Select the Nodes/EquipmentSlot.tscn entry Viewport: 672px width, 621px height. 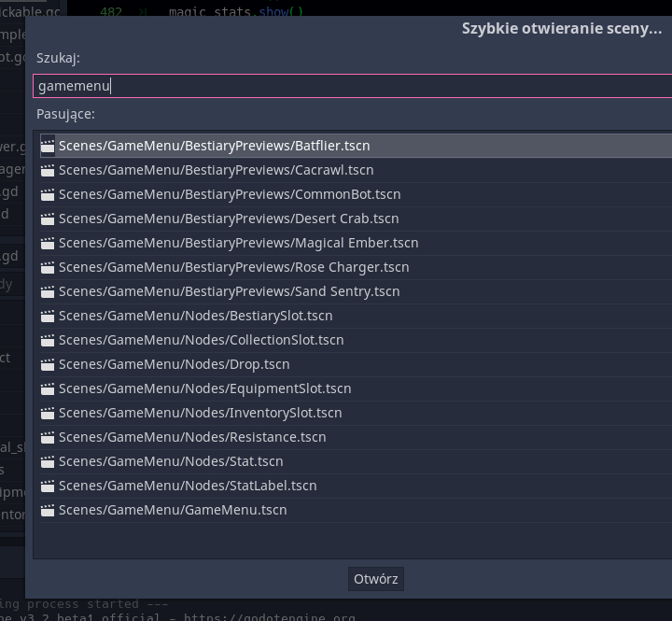click(x=356, y=388)
